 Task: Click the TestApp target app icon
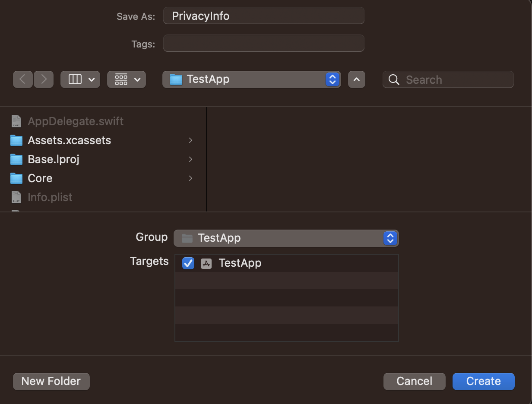(x=206, y=263)
